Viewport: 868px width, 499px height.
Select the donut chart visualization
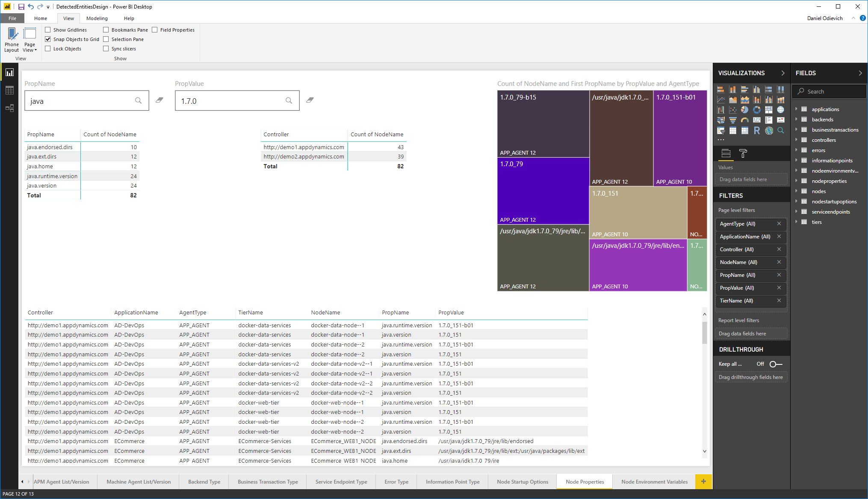coord(757,110)
